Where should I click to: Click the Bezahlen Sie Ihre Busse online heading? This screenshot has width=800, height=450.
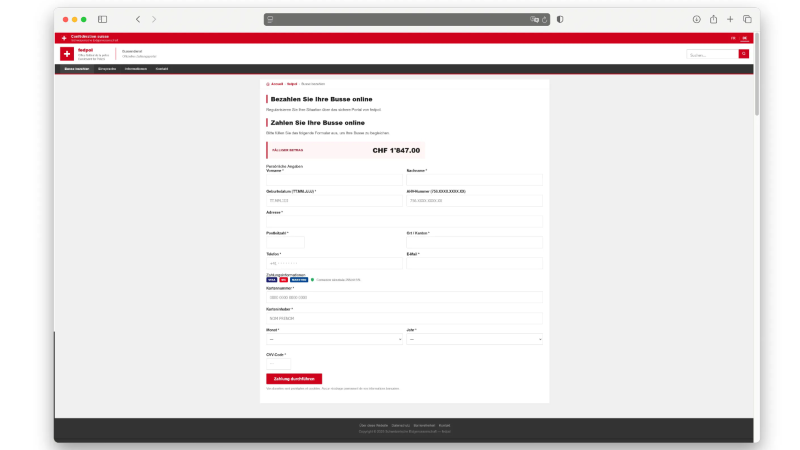click(x=321, y=99)
